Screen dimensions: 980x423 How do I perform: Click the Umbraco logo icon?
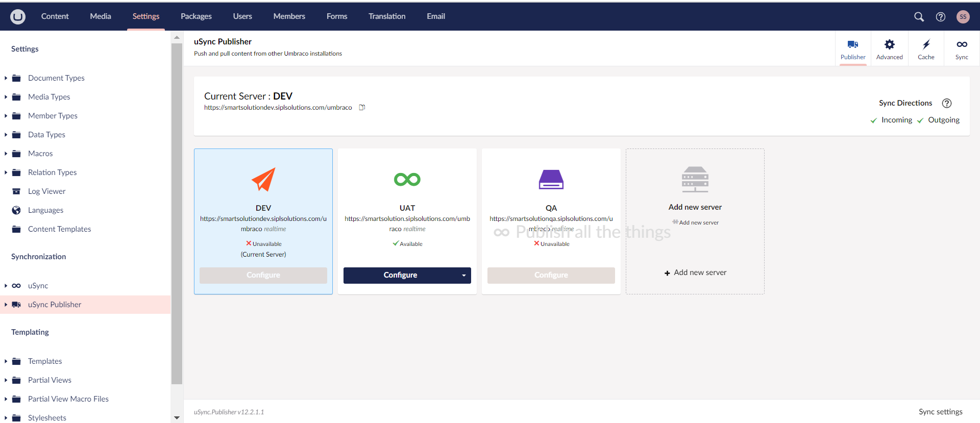click(x=18, y=16)
